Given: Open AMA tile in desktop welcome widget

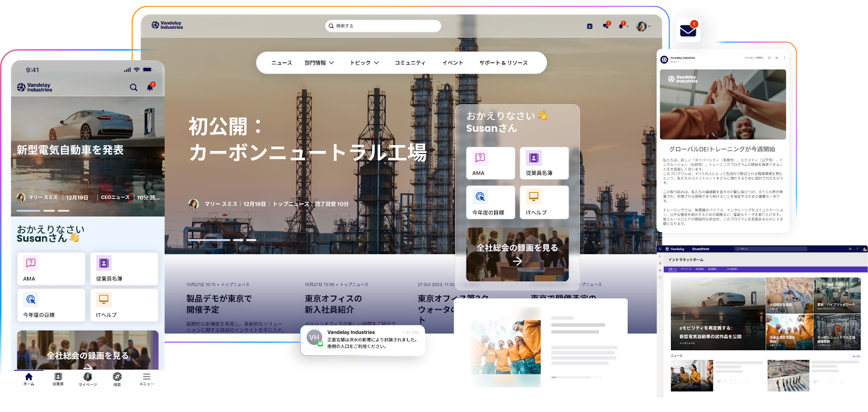Looking at the screenshot, I should pyautogui.click(x=490, y=163).
